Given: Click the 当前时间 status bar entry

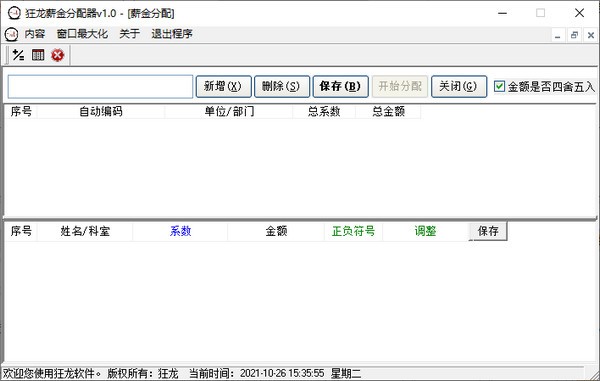Looking at the screenshot, I should (256, 373).
